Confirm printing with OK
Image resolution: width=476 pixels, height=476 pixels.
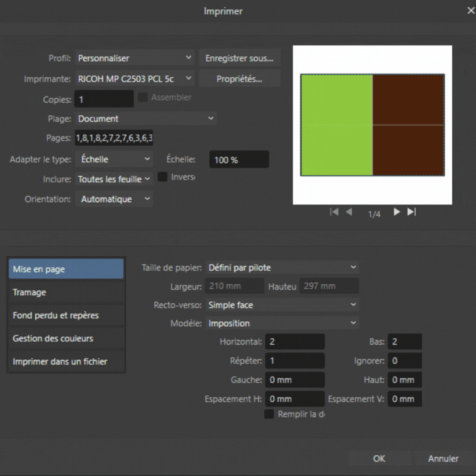[379, 458]
